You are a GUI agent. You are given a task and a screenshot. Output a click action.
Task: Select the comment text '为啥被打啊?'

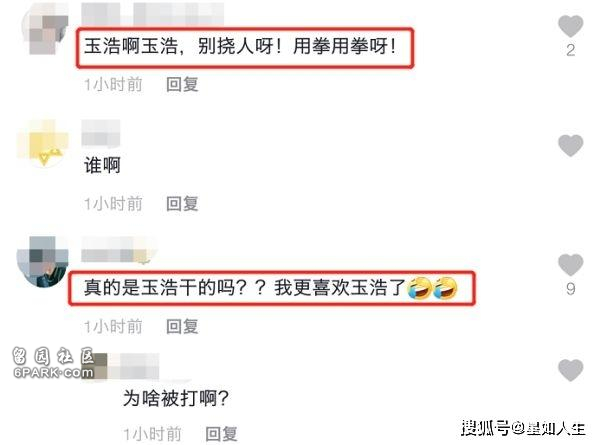click(x=176, y=398)
